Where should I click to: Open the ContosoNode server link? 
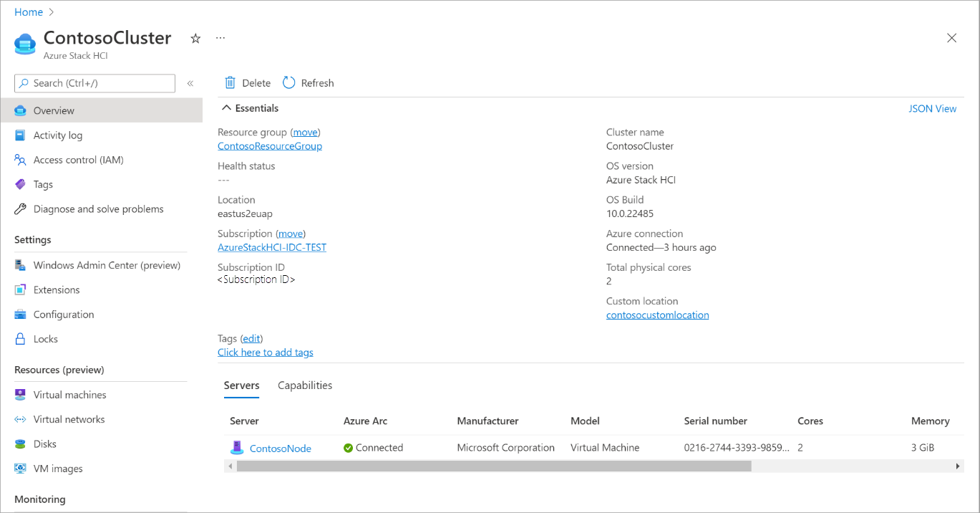click(281, 449)
